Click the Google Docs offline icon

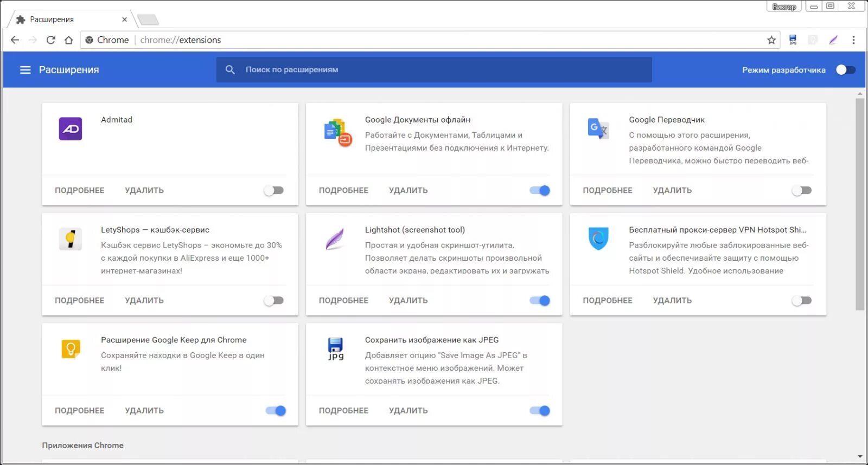click(x=338, y=133)
